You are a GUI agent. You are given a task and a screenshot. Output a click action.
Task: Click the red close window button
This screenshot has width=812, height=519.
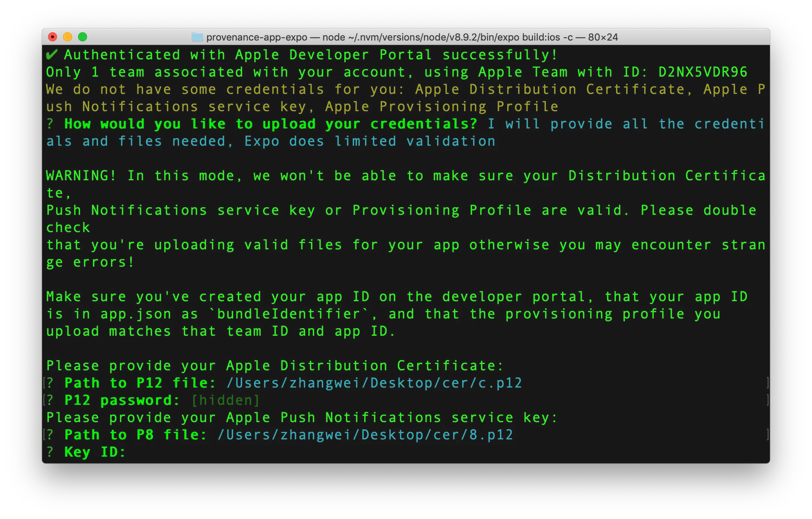53,37
